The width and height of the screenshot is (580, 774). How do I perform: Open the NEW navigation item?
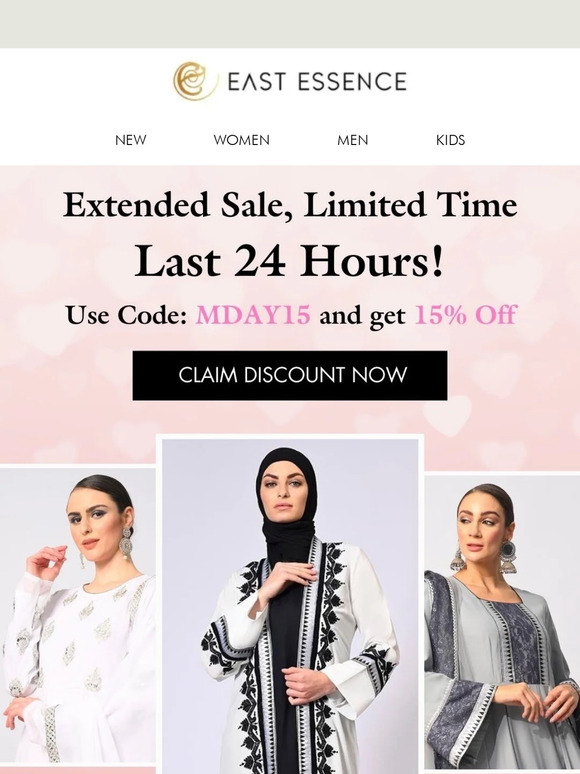coord(130,140)
